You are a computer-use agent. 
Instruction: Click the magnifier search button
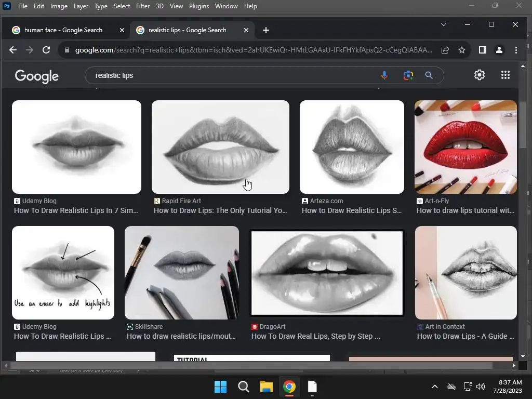[x=429, y=75]
